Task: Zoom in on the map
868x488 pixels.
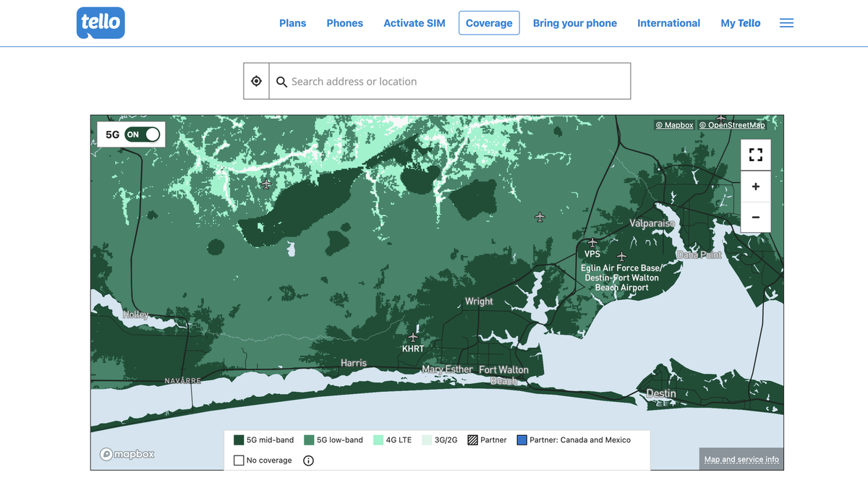Action: click(x=756, y=187)
